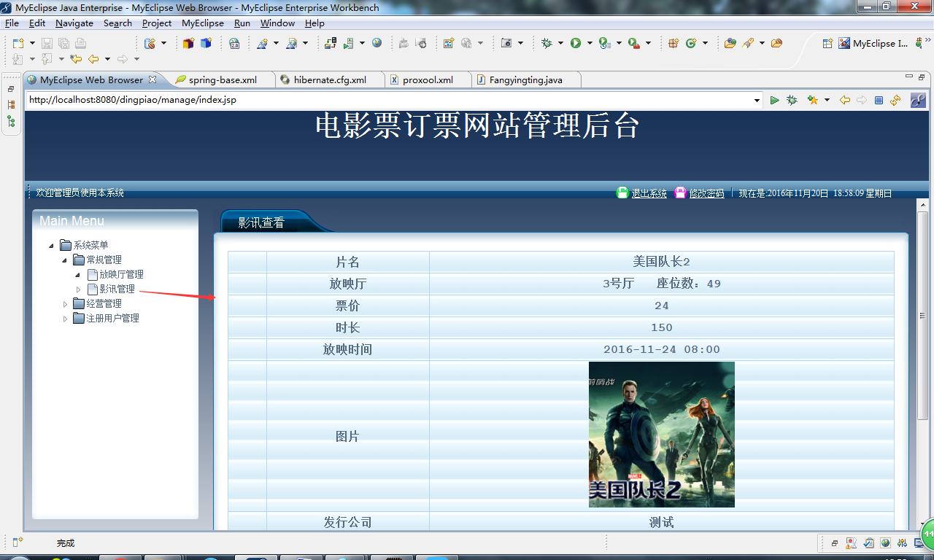Click the New Java Class icon
This screenshot has height=560, width=934.
coord(691,43)
